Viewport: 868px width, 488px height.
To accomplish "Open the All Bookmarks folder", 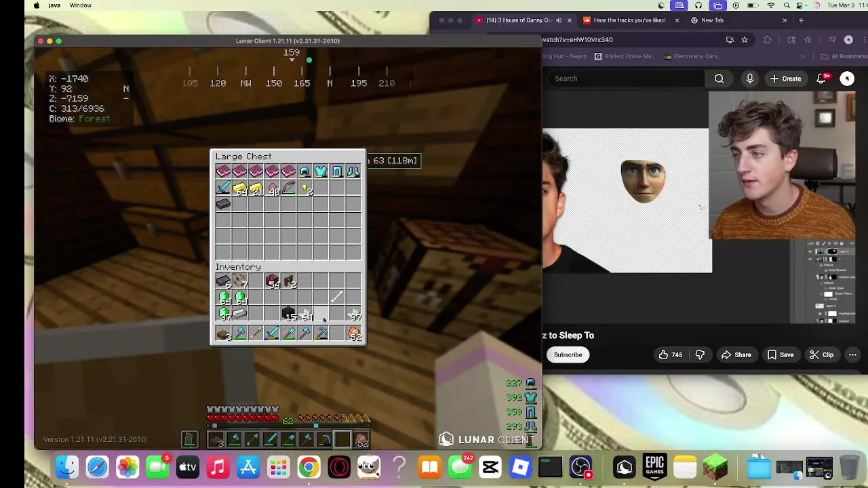I will (x=844, y=56).
